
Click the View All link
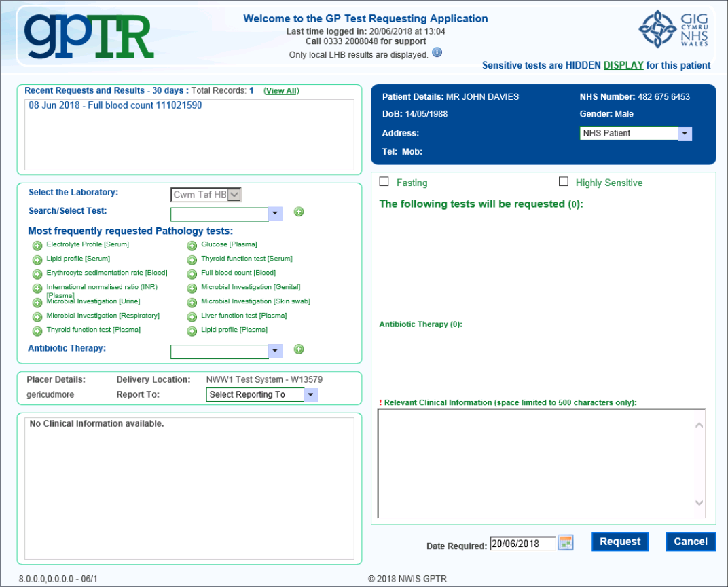(280, 91)
